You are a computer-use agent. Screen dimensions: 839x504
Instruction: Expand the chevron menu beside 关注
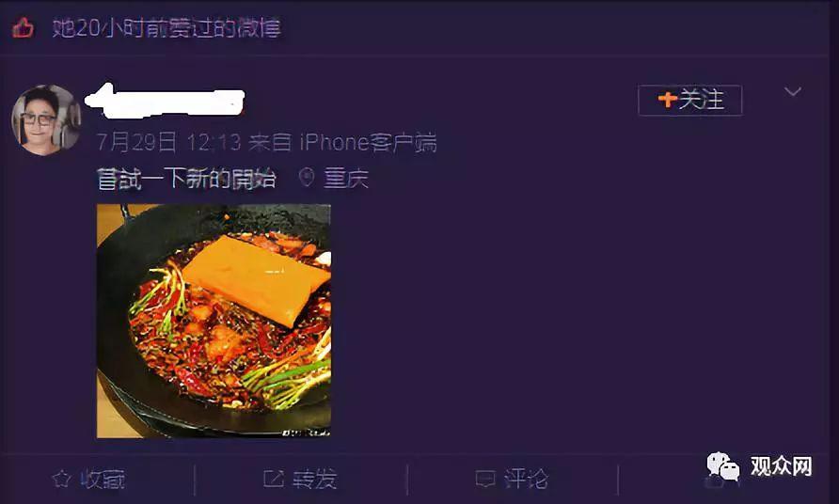click(x=793, y=91)
